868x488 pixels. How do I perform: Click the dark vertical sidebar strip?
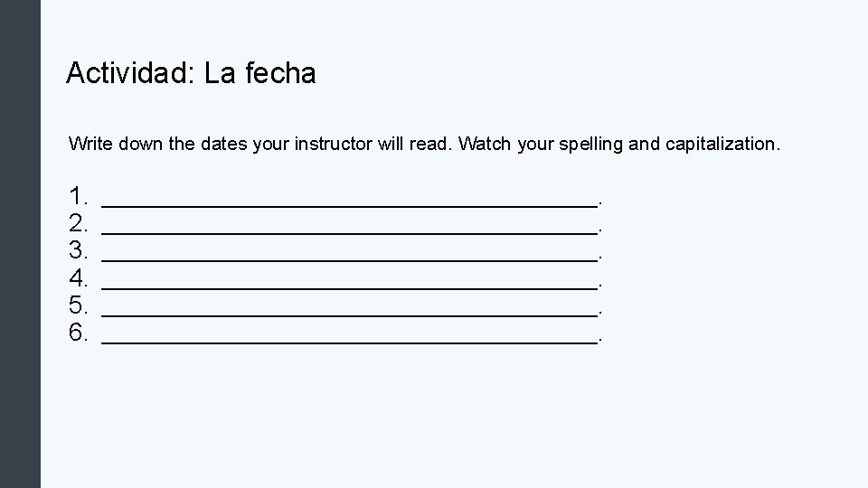[20, 244]
